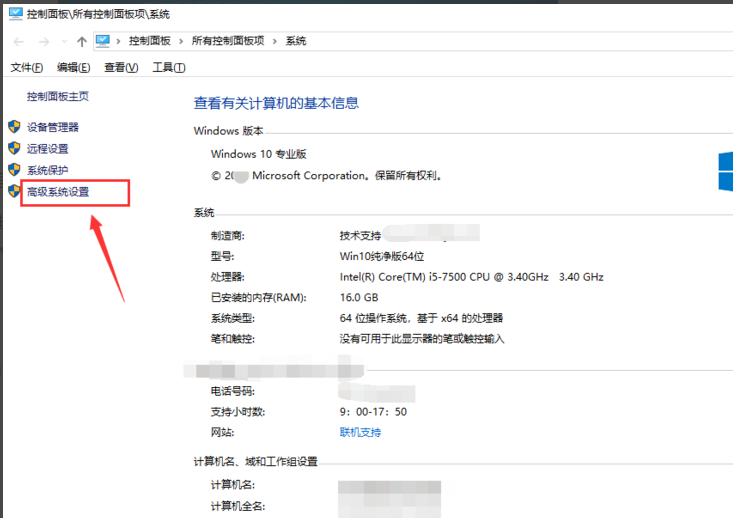
Task: Select the model value Win10纯净版64位
Action: [382, 256]
